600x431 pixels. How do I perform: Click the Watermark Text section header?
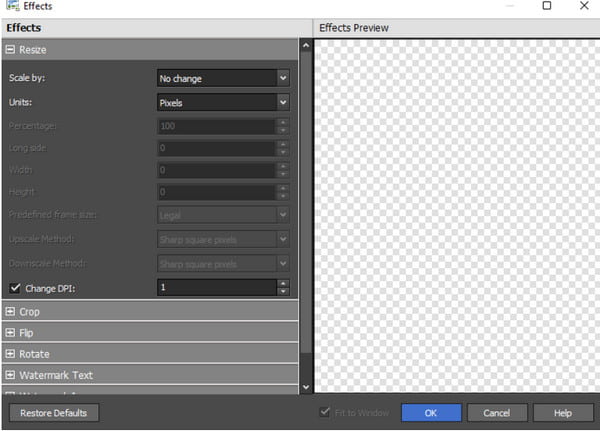150,375
